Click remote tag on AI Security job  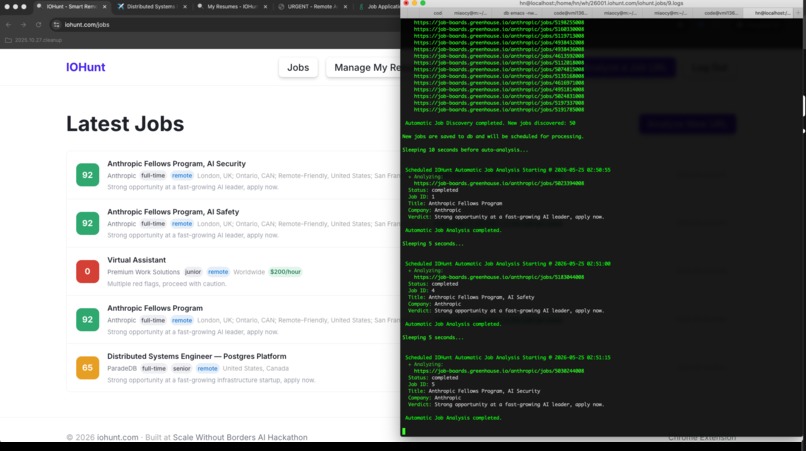point(182,176)
